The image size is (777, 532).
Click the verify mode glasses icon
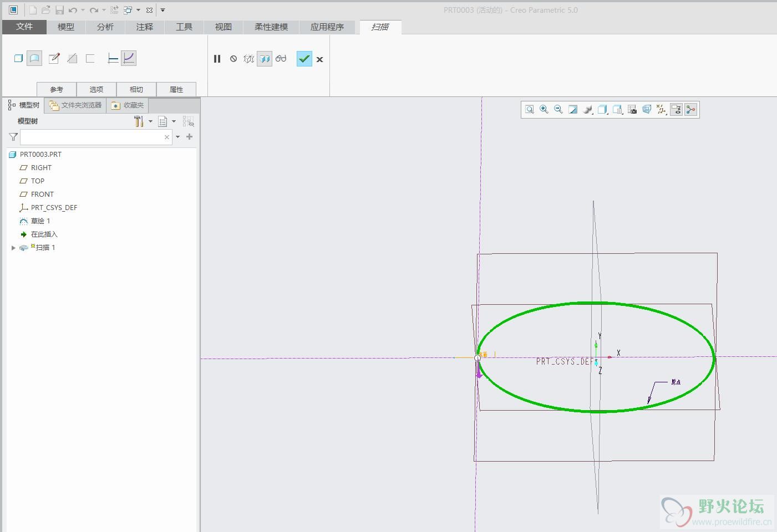click(281, 59)
